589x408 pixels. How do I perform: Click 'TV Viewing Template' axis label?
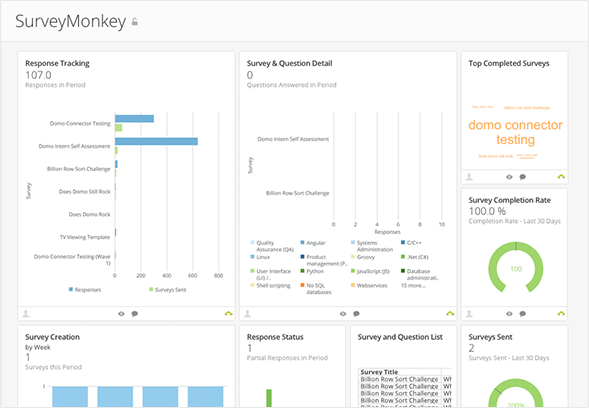coord(85,237)
